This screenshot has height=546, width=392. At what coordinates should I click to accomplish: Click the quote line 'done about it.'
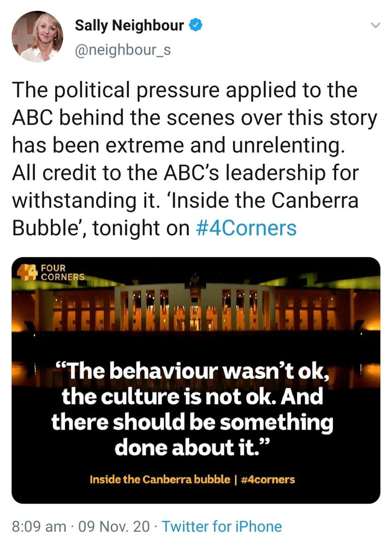coord(192,448)
